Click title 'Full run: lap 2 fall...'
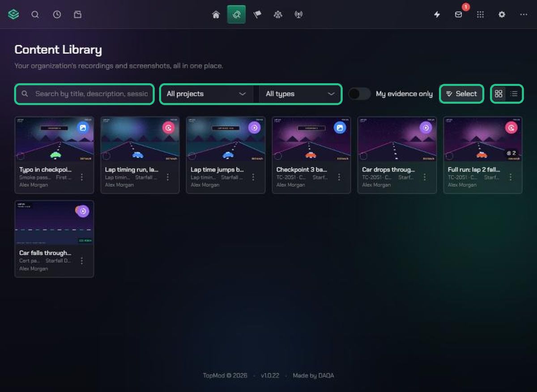 [x=474, y=170]
